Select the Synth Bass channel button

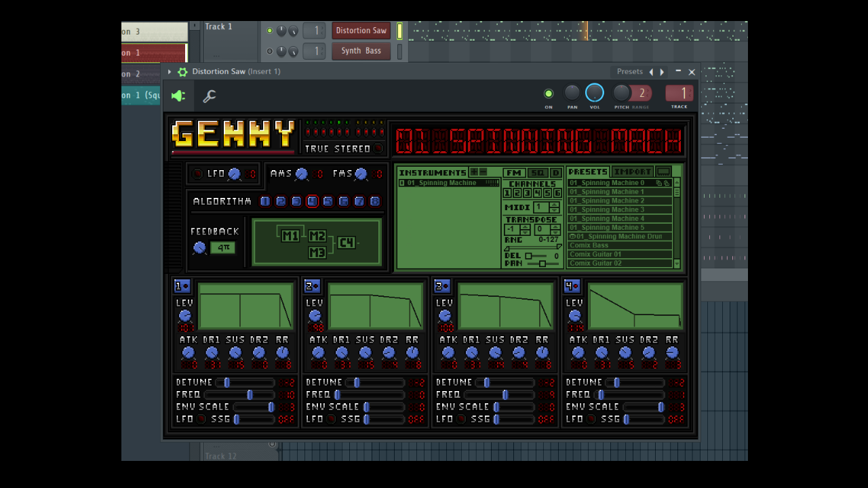361,51
